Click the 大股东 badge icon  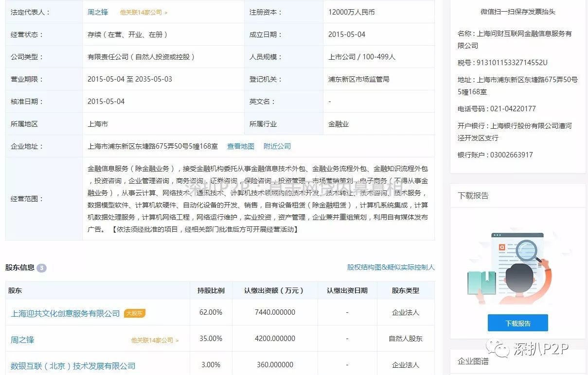pos(135,313)
